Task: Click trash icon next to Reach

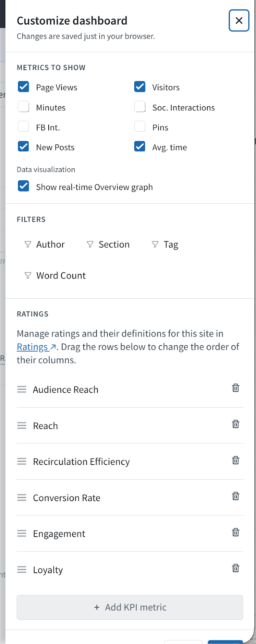Action: click(236, 424)
